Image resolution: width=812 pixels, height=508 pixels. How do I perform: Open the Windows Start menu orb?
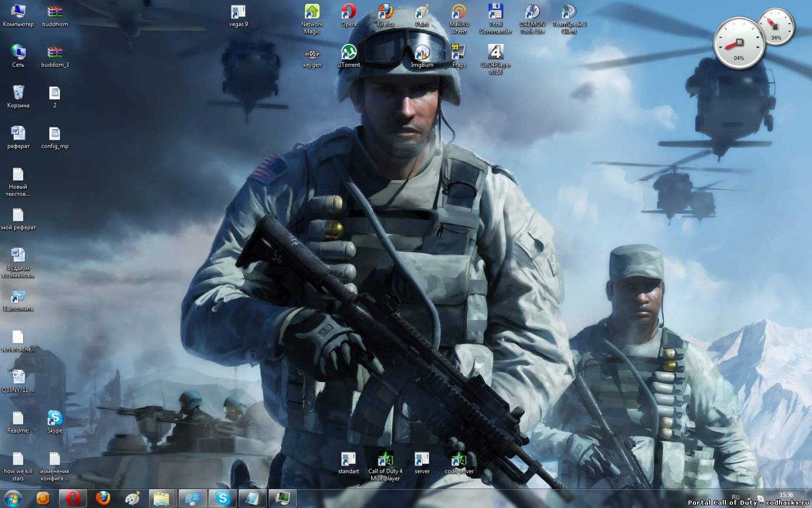coord(12,498)
